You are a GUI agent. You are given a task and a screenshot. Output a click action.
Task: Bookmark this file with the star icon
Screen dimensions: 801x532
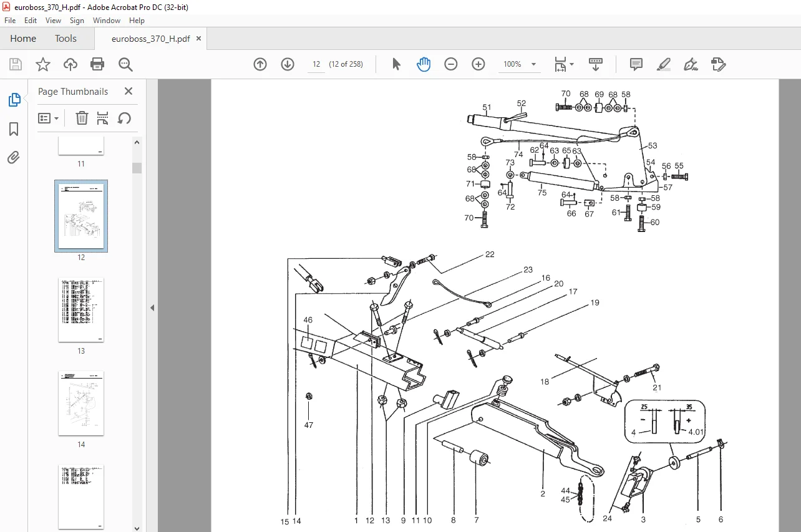[42, 64]
